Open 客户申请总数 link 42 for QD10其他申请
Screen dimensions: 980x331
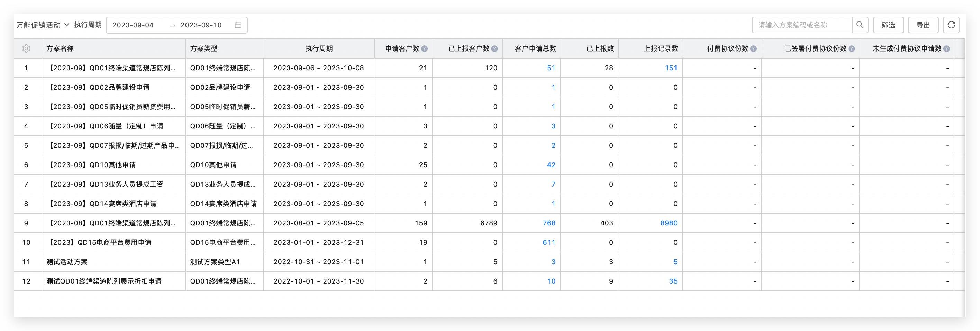tap(551, 165)
